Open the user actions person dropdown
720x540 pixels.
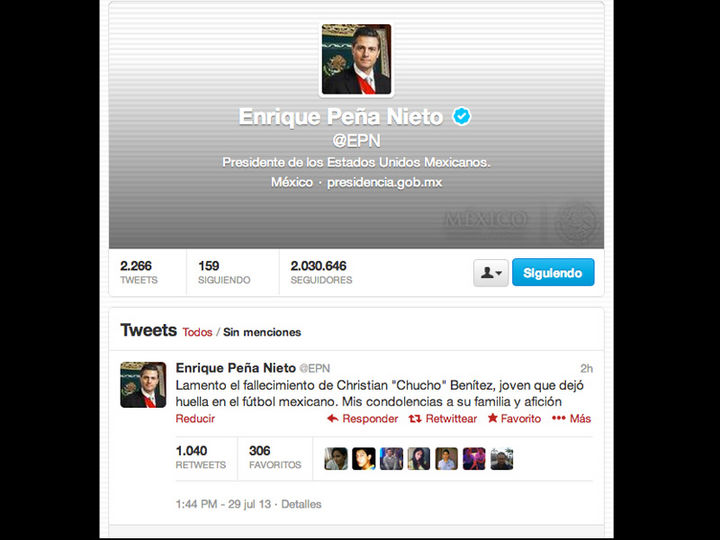click(x=491, y=273)
